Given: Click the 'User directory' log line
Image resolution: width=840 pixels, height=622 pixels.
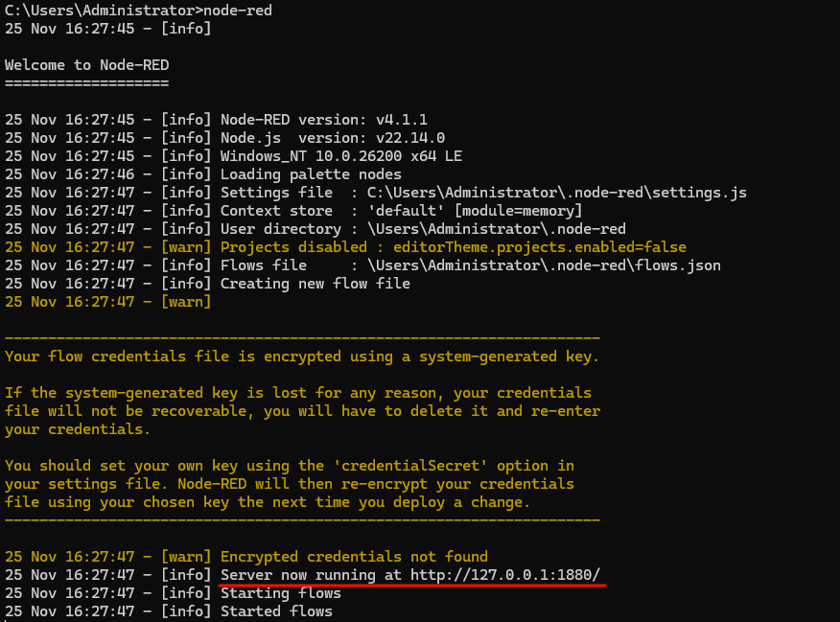Looking at the screenshot, I should (x=315, y=229).
